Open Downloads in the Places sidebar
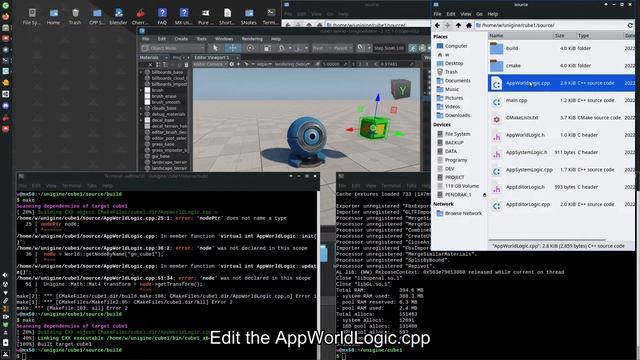 point(453,116)
